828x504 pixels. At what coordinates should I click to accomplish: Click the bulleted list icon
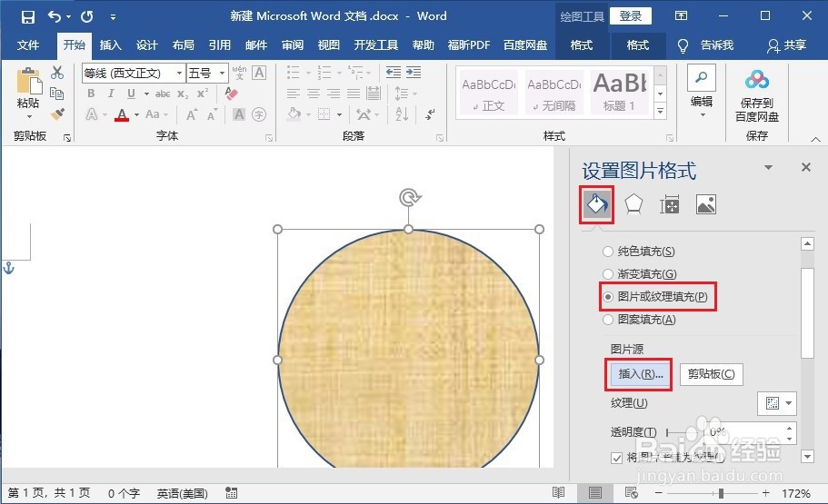[293, 73]
